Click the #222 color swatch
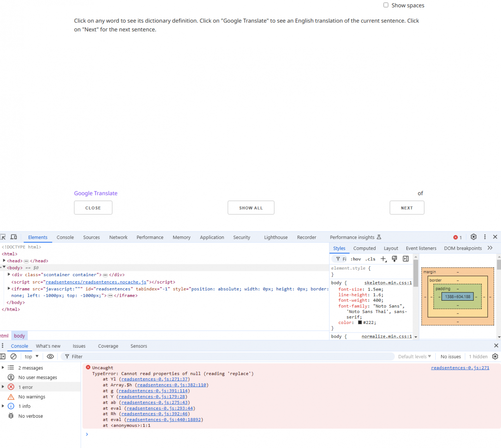This screenshot has width=501, height=448. (360, 322)
